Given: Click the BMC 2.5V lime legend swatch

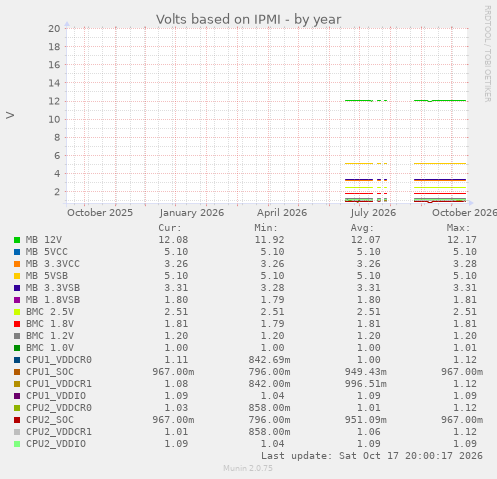Looking at the screenshot, I should (x=17, y=312).
